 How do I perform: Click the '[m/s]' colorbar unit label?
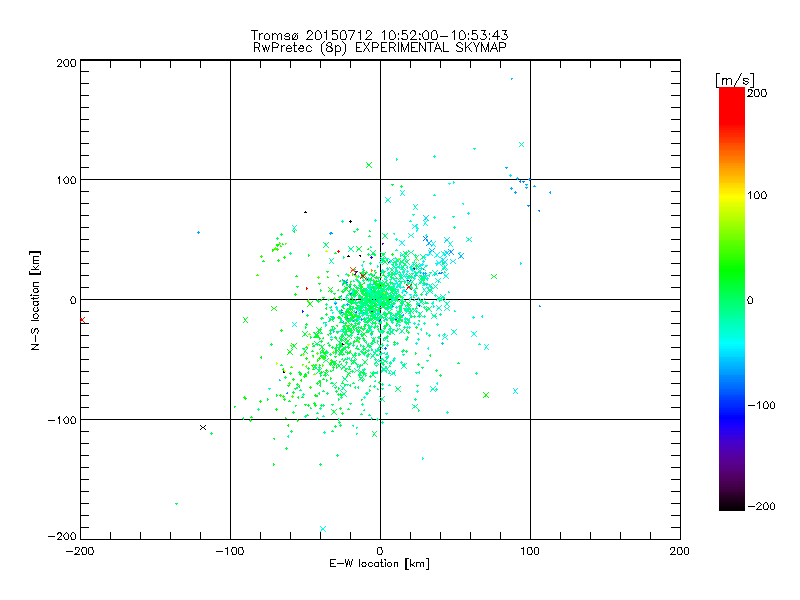[x=734, y=80]
